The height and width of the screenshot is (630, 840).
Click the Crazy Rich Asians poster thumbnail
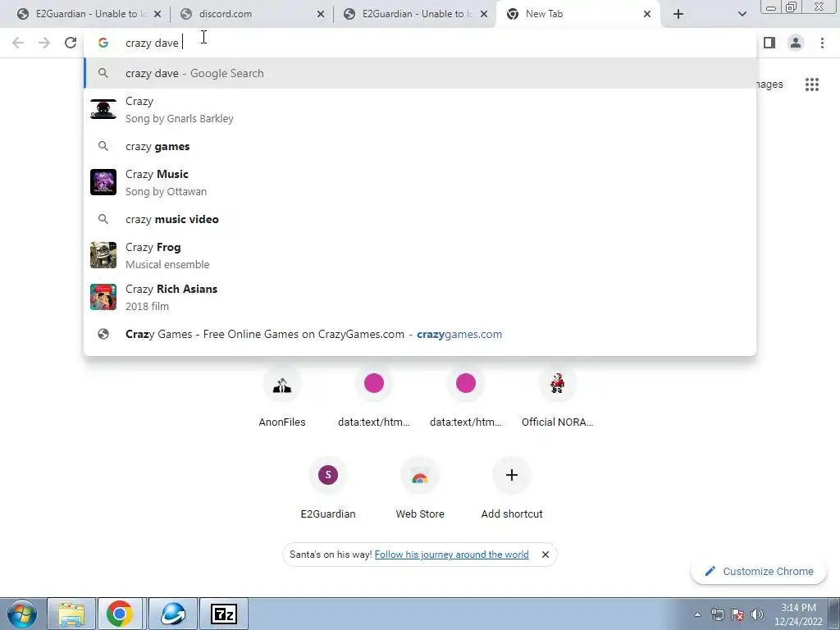[103, 297]
